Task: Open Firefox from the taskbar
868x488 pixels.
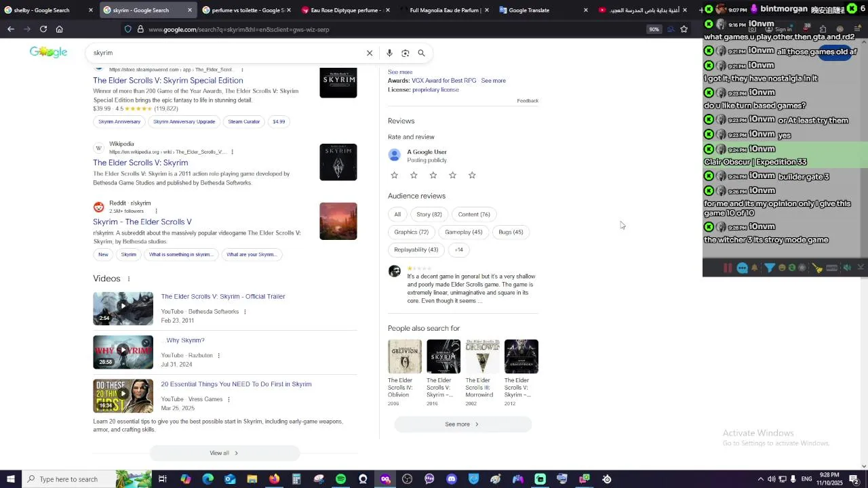Action: (x=274, y=479)
